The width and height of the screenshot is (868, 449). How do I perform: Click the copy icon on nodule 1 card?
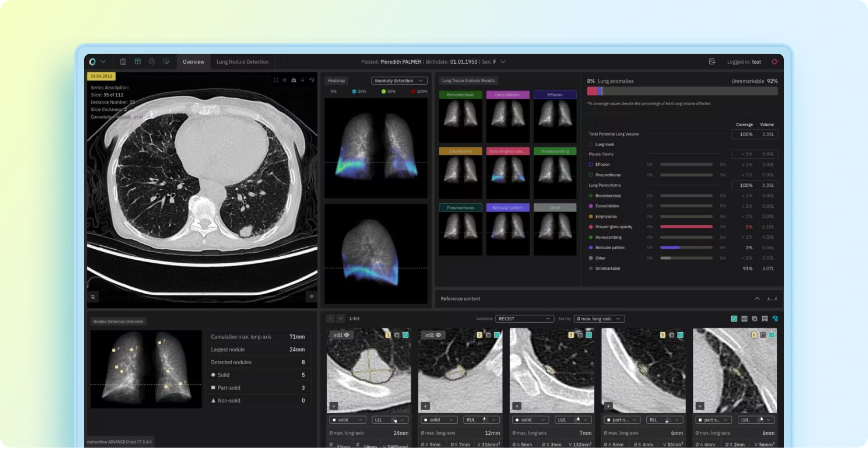tap(397, 335)
